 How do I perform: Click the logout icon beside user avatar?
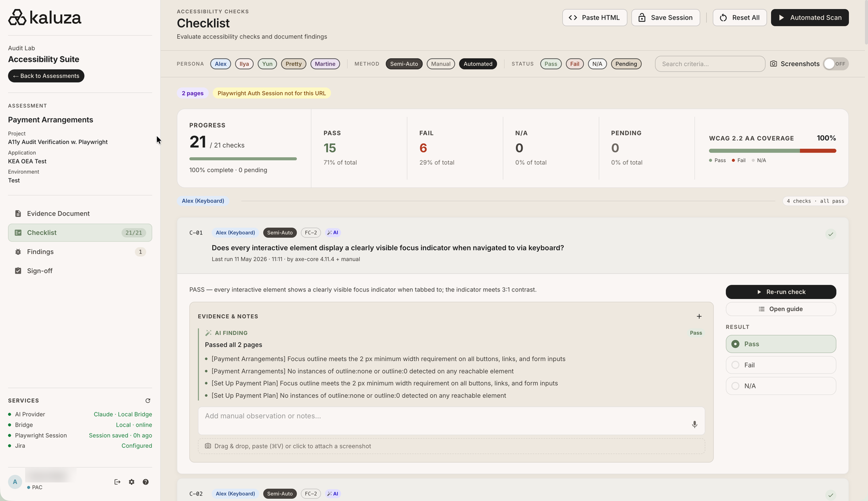[x=117, y=482]
